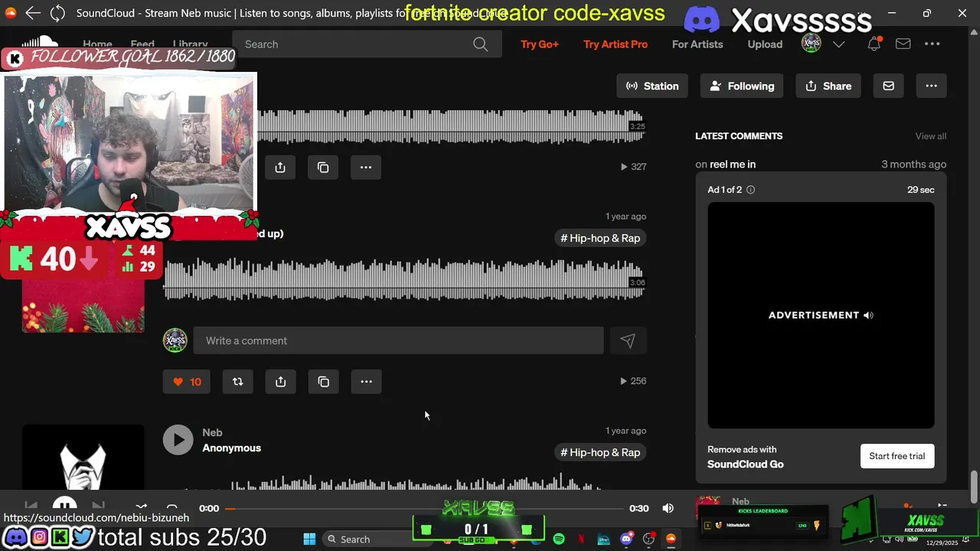Copy link of the track with 327 plays
This screenshot has height=551, width=980.
coord(323,168)
